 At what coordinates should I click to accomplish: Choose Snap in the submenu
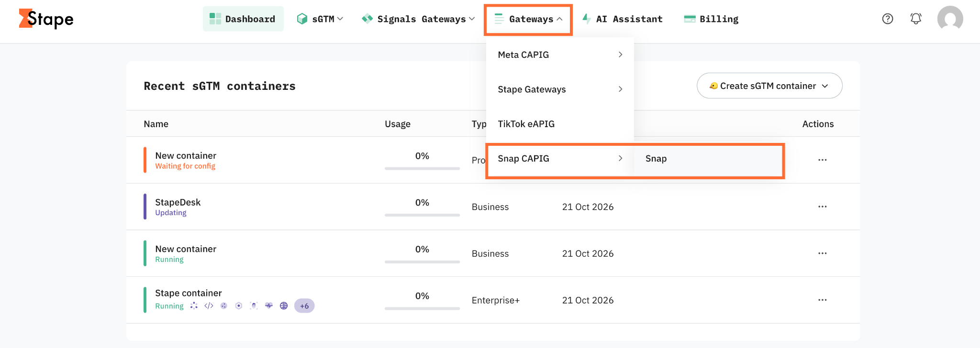708,159
